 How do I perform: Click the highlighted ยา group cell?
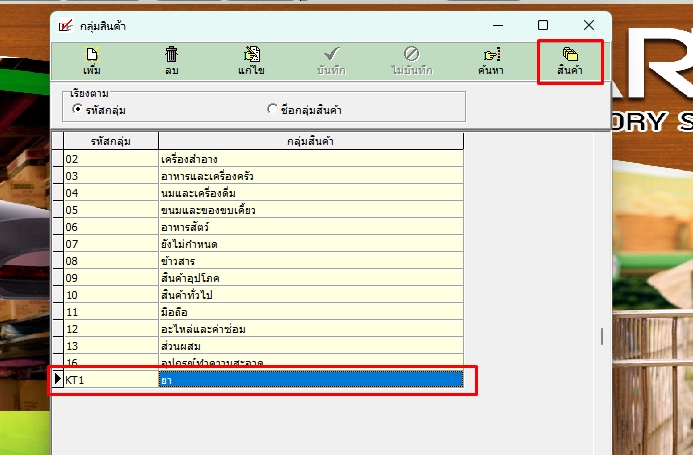coord(311,379)
